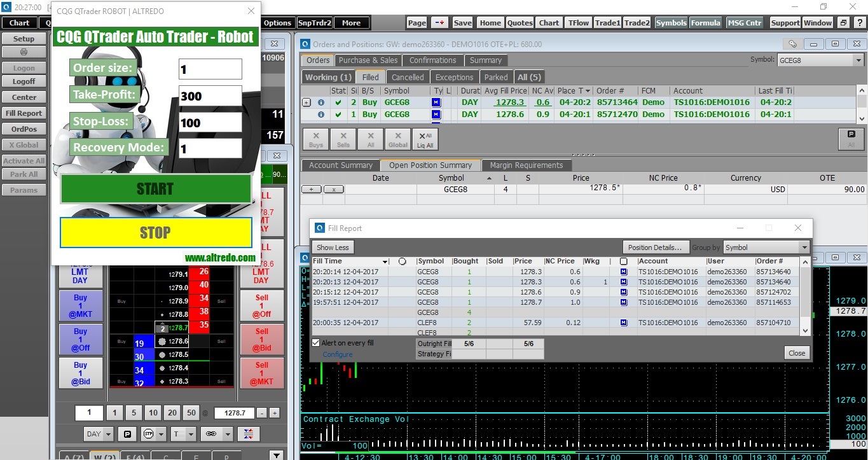Click the quantity 10 preset button
868x460 pixels.
point(153,413)
